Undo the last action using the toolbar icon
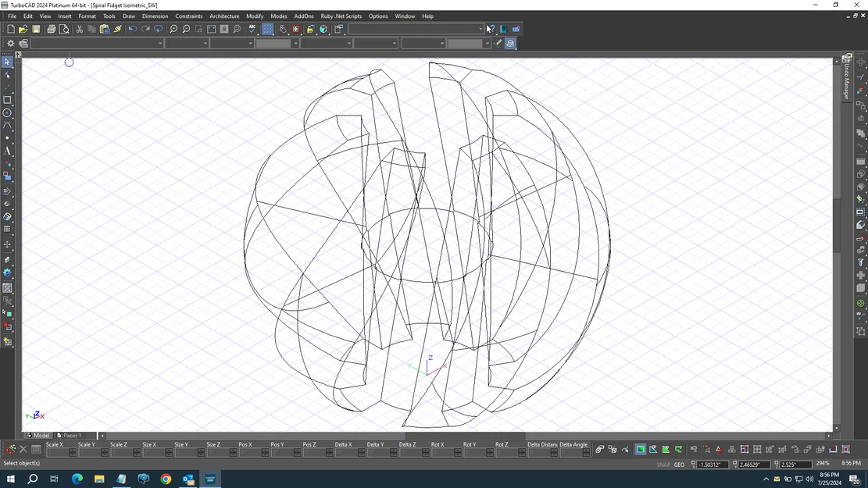 (133, 29)
